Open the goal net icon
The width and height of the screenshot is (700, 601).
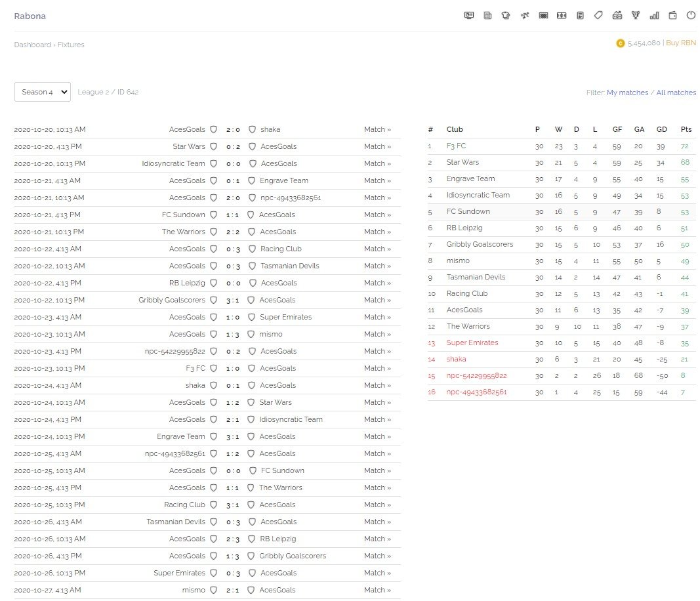pos(543,16)
